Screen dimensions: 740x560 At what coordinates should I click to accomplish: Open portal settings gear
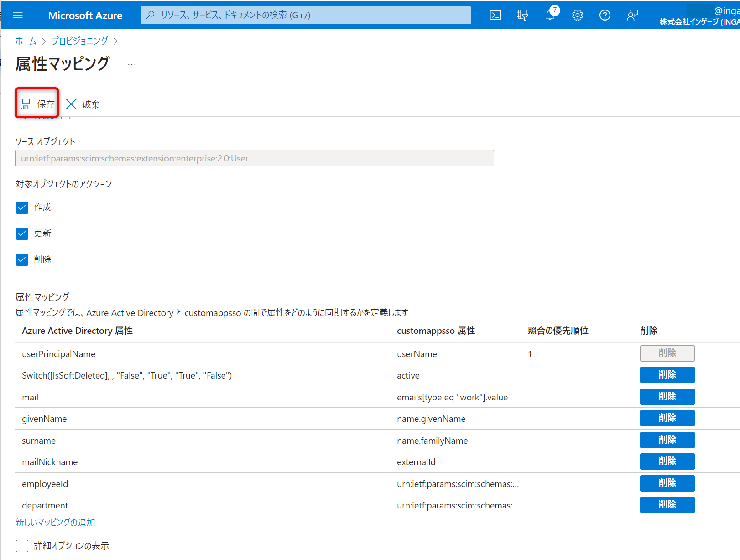pyautogui.click(x=578, y=15)
